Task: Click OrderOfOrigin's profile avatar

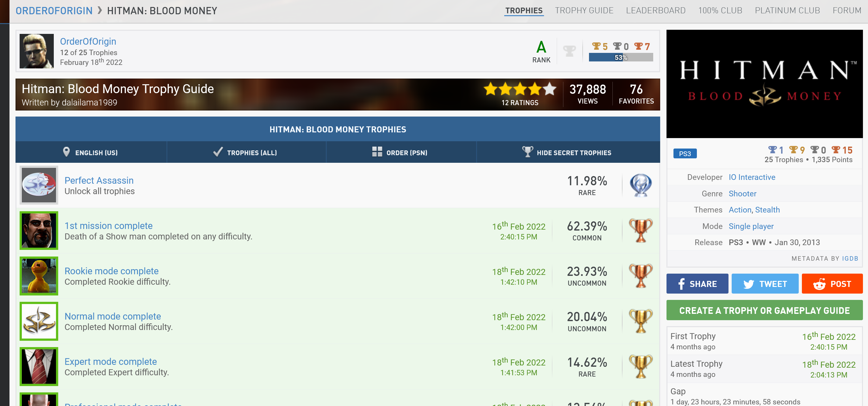Action: point(36,51)
